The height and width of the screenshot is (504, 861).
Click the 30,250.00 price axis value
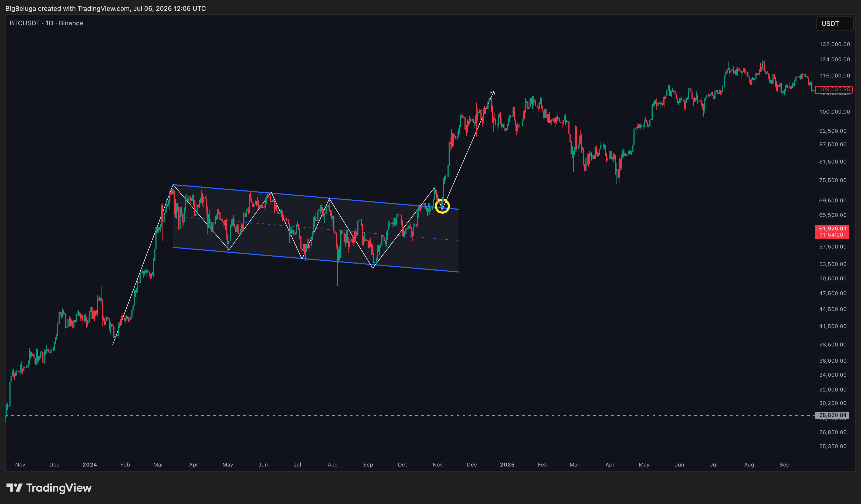pyautogui.click(x=833, y=403)
